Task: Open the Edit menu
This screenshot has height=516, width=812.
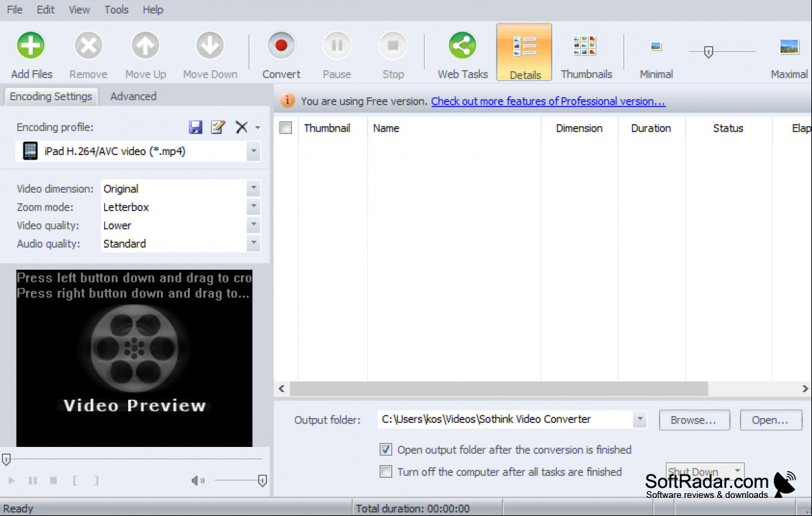Action: (x=46, y=9)
